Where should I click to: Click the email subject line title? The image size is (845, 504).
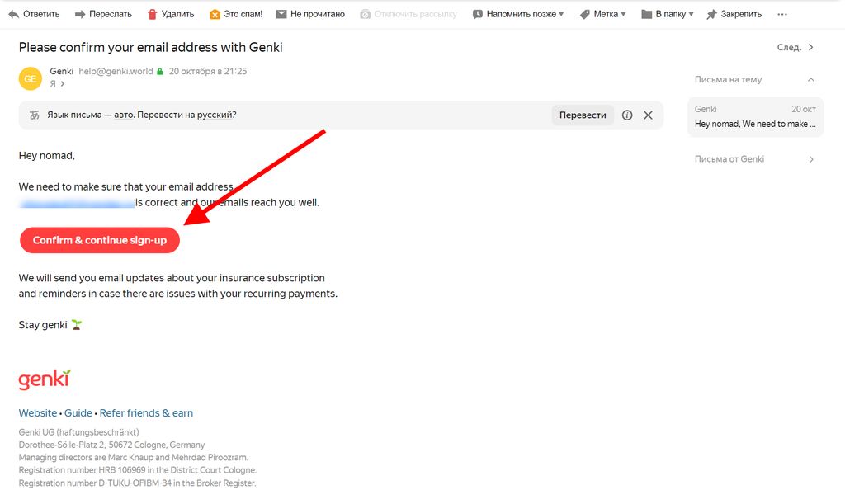(x=150, y=47)
